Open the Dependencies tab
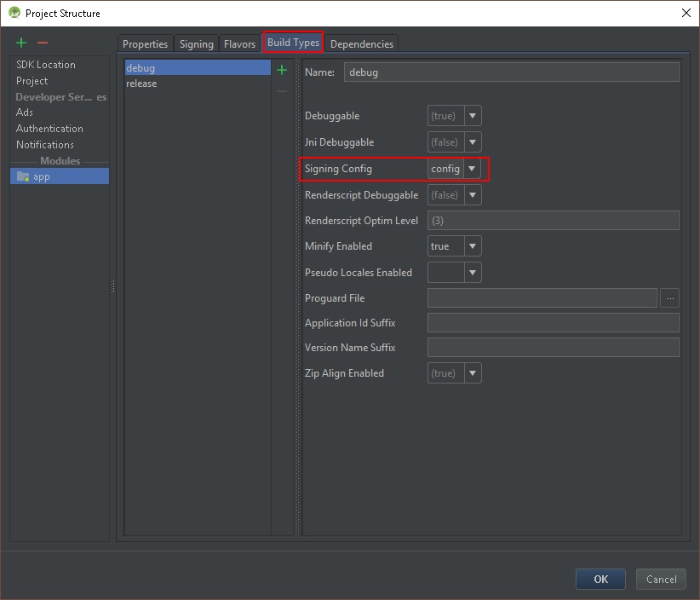This screenshot has height=600, width=700. pos(362,43)
